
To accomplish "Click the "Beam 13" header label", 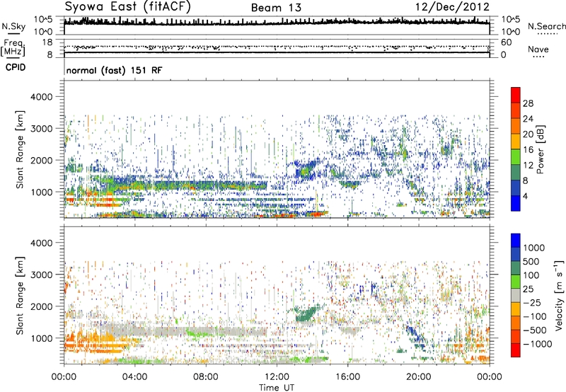I will (276, 8).
